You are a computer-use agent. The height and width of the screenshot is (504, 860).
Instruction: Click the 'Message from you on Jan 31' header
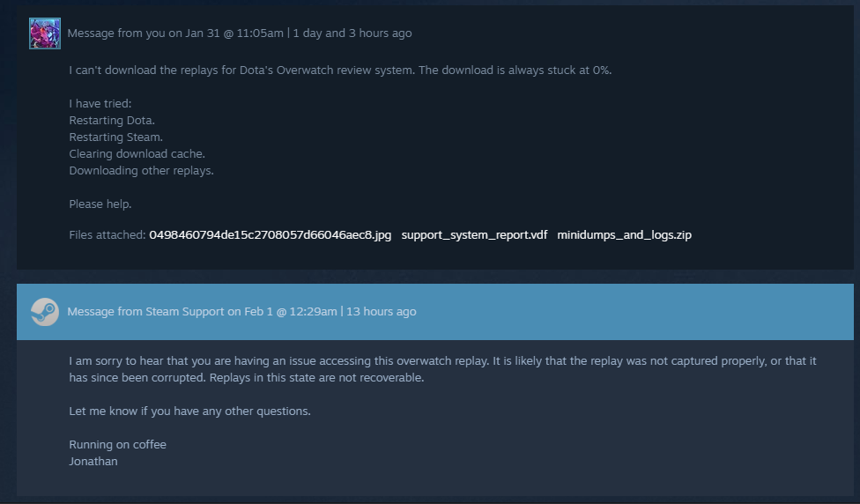[x=175, y=33]
